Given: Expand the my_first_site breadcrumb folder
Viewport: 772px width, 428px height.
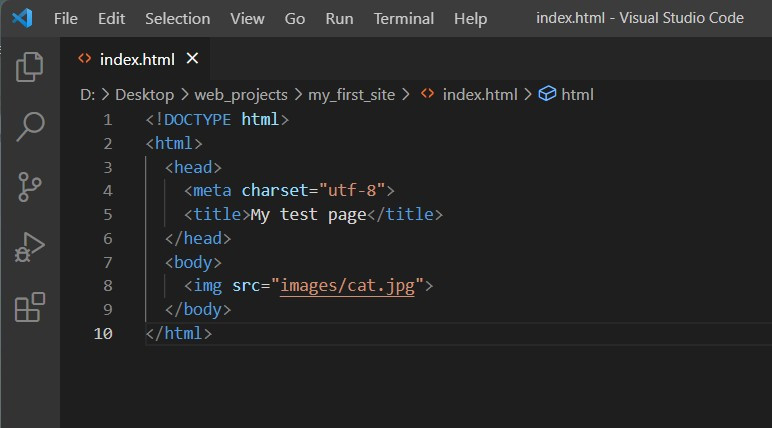Looking at the screenshot, I should (352, 94).
